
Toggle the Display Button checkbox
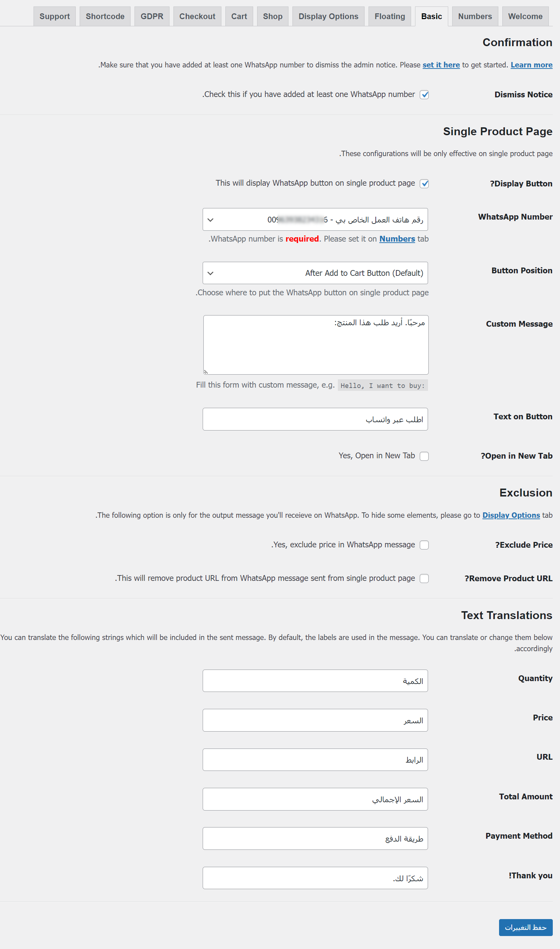424,184
